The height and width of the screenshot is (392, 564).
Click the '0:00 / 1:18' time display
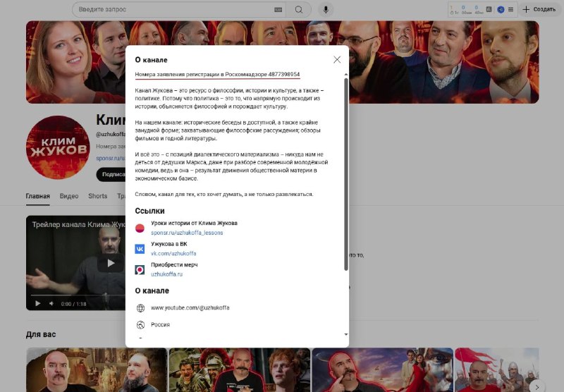(x=74, y=304)
